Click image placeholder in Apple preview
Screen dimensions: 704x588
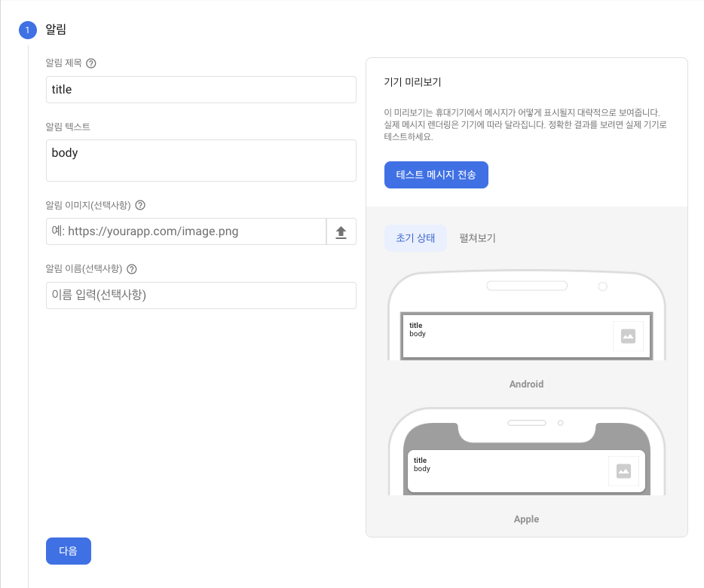[x=623, y=471]
